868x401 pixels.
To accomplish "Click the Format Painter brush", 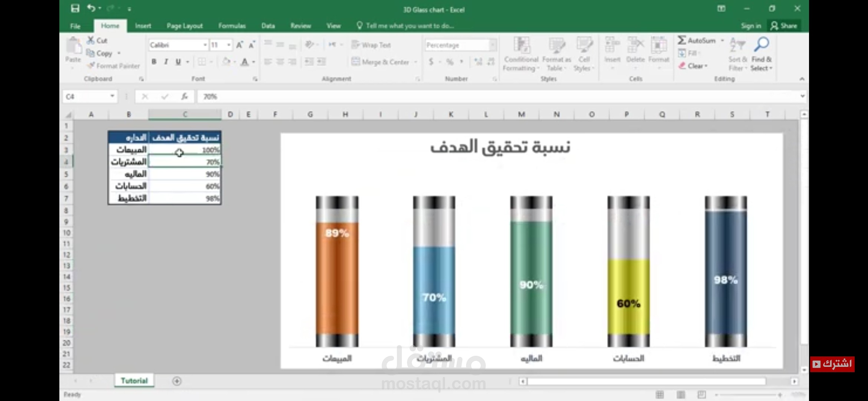I will (91, 66).
